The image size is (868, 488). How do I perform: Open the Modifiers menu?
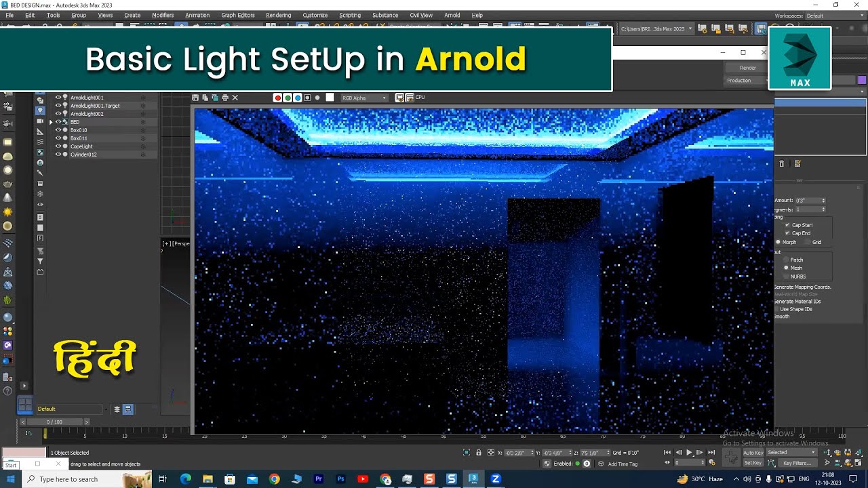(x=163, y=15)
